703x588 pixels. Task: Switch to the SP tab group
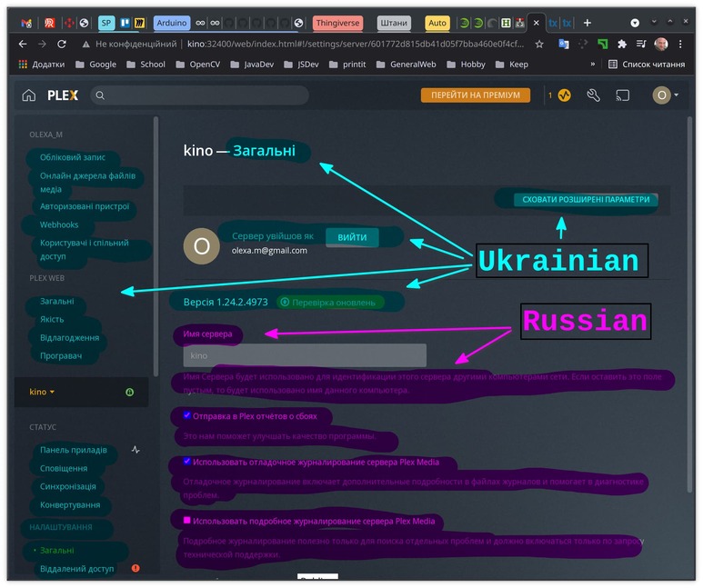click(106, 23)
